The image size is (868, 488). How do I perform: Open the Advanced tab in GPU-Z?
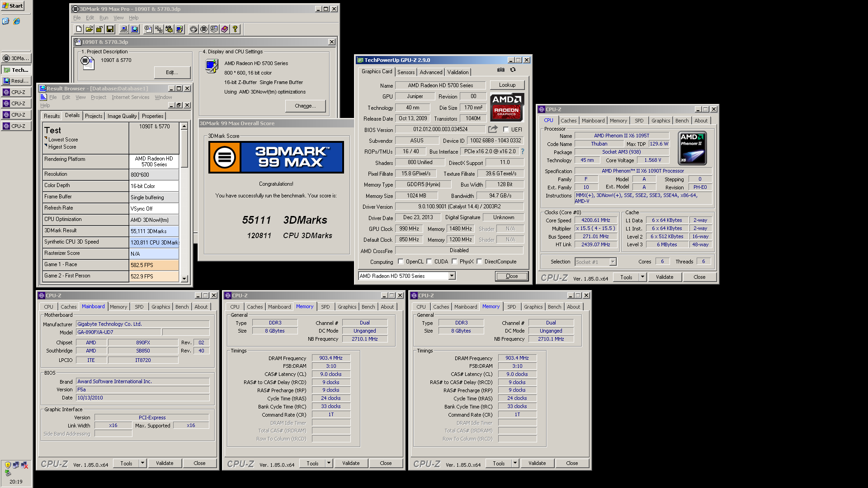pyautogui.click(x=431, y=72)
